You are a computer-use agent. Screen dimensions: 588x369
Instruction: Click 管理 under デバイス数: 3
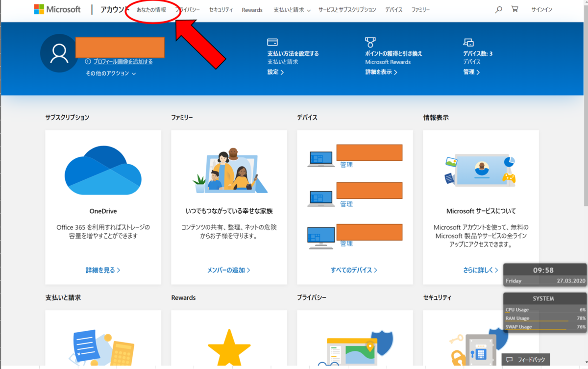point(471,72)
